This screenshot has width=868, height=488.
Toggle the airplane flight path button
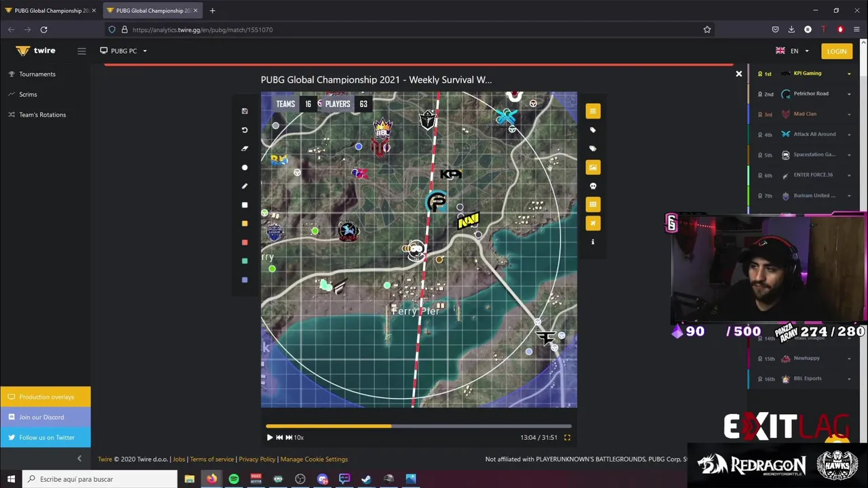(x=593, y=223)
